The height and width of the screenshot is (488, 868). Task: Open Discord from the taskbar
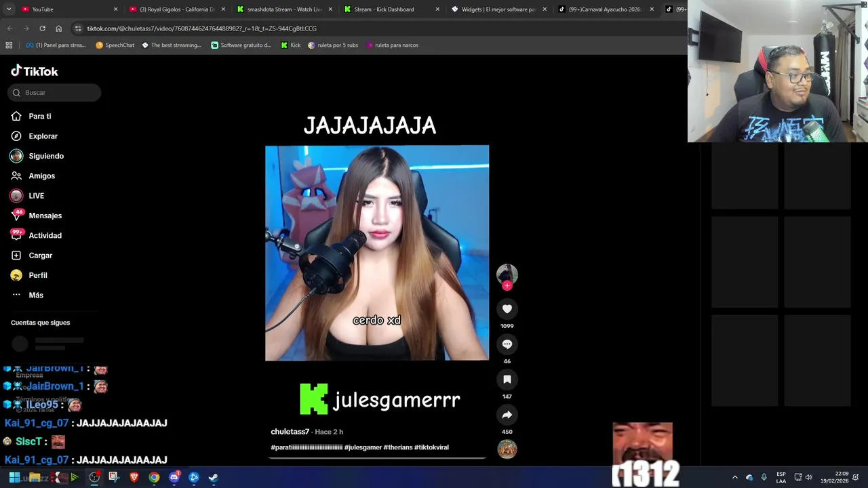click(174, 477)
